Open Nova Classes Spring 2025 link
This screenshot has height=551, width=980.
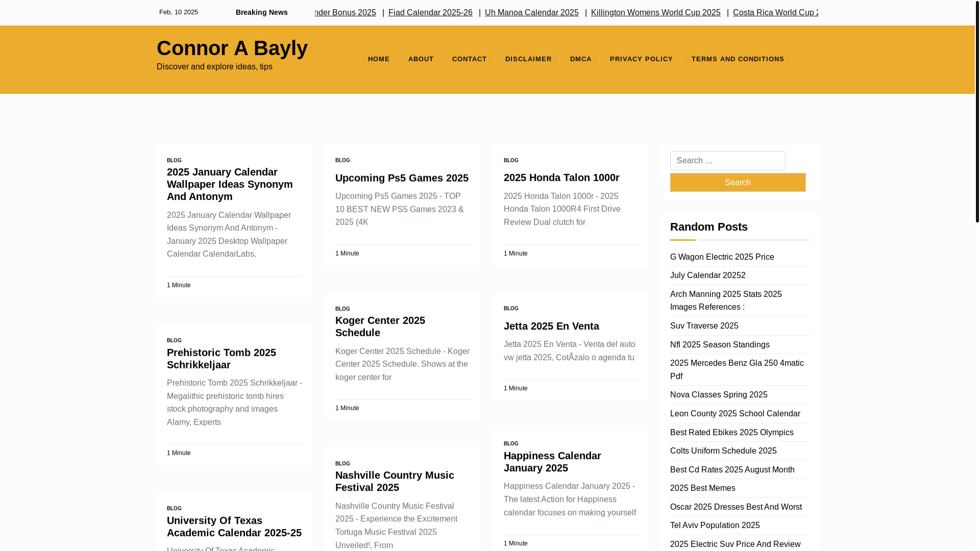click(718, 395)
